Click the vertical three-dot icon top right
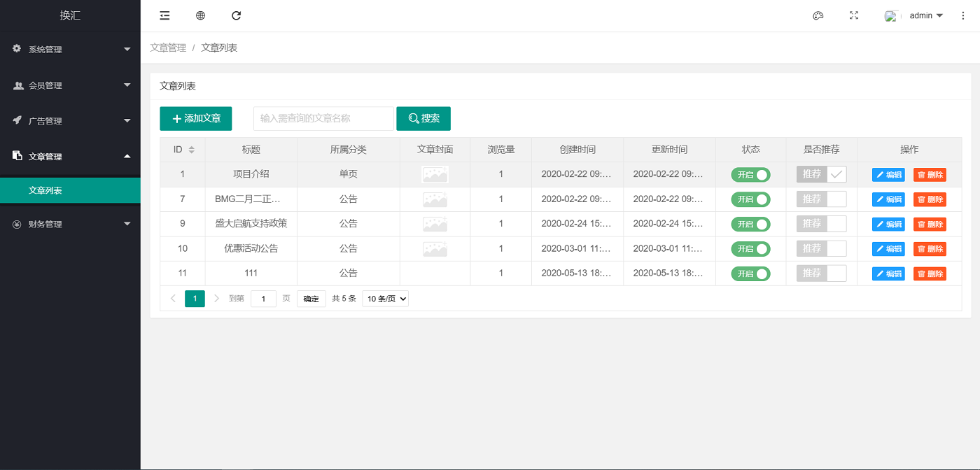This screenshot has height=470, width=980. 962,15
